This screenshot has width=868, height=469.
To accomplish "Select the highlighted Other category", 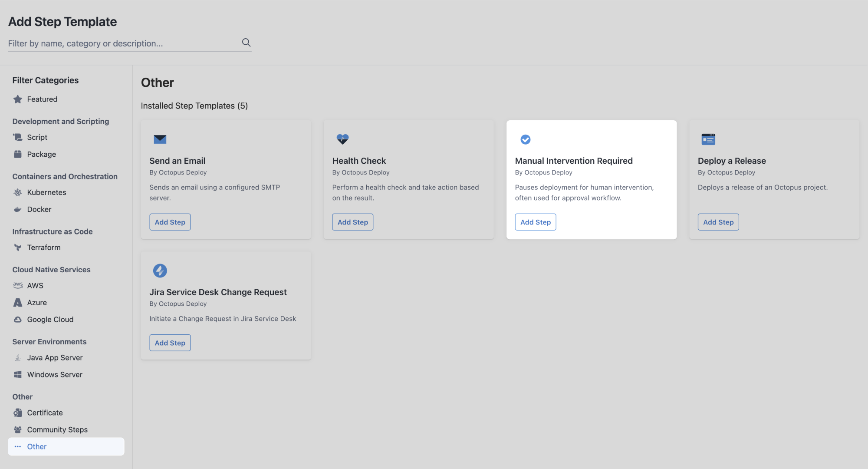I will tap(66, 446).
